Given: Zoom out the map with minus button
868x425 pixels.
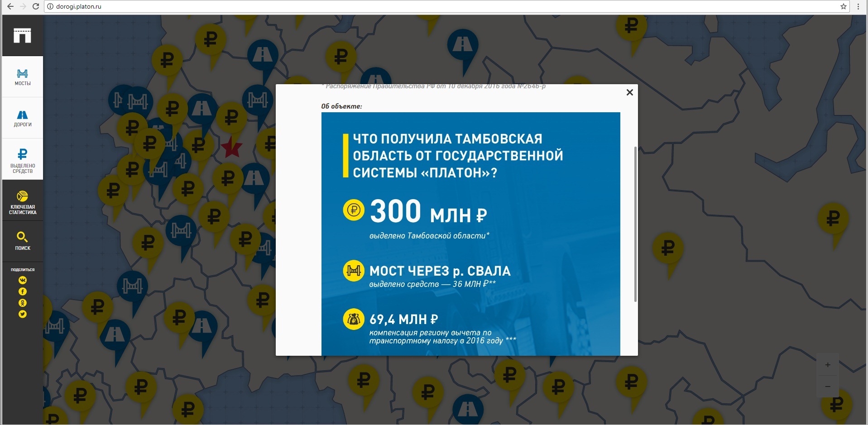Looking at the screenshot, I should pyautogui.click(x=828, y=386).
